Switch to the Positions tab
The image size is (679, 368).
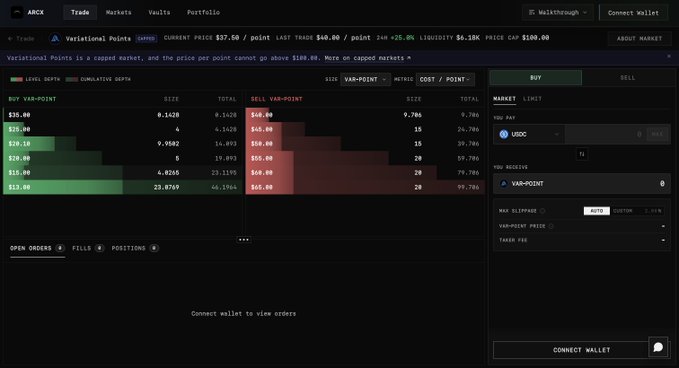click(x=135, y=249)
